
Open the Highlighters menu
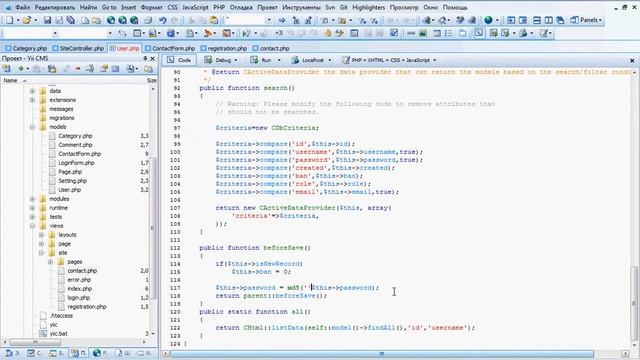coord(368,7)
